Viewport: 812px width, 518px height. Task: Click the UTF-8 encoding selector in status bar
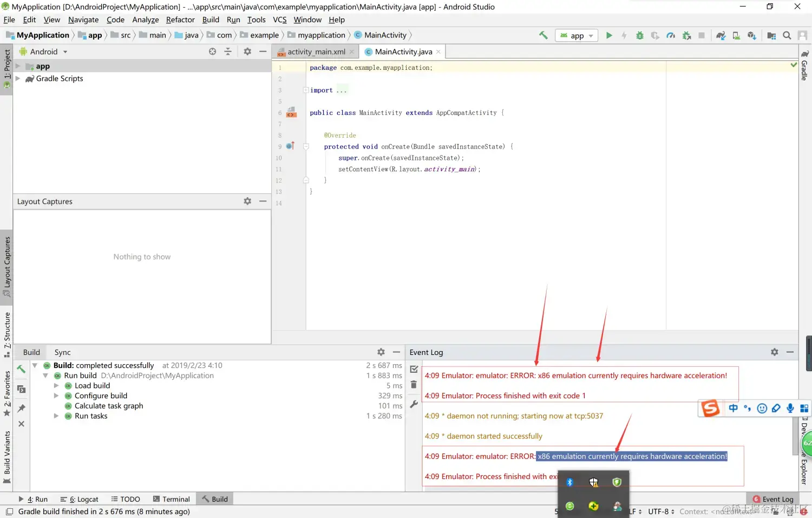(x=661, y=511)
